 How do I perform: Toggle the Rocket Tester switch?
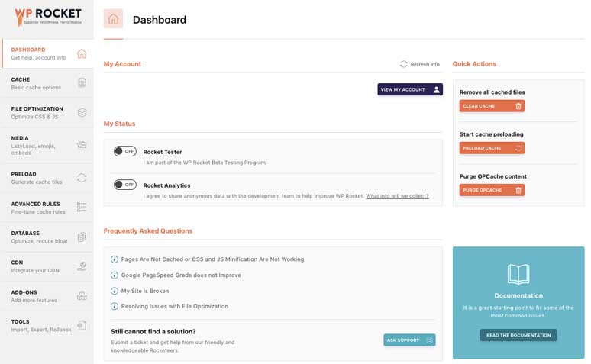pyautogui.click(x=125, y=151)
